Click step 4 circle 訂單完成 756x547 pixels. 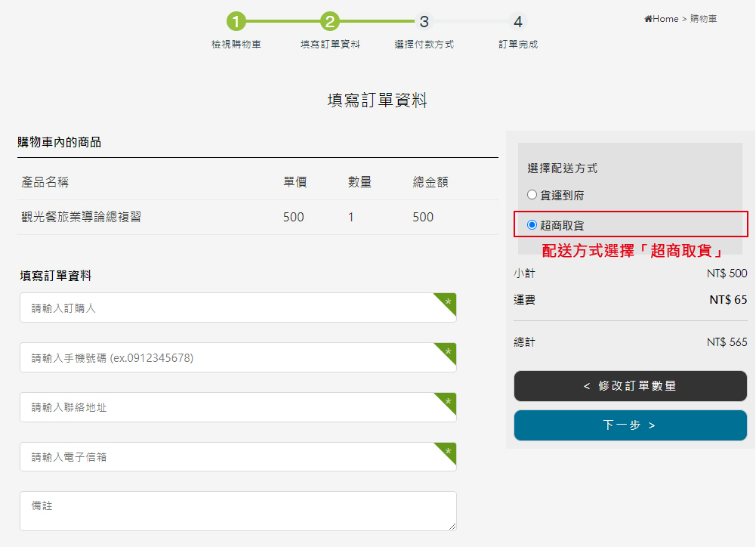point(518,21)
